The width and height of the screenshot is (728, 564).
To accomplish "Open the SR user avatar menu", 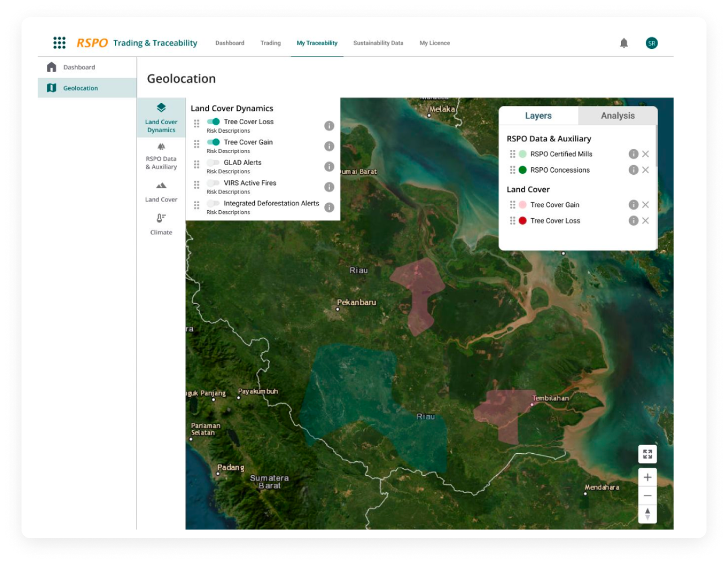I will click(652, 43).
